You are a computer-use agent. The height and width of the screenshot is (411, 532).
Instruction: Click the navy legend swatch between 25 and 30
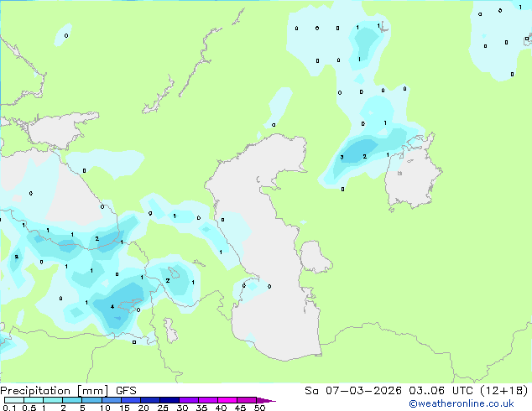coord(169,400)
